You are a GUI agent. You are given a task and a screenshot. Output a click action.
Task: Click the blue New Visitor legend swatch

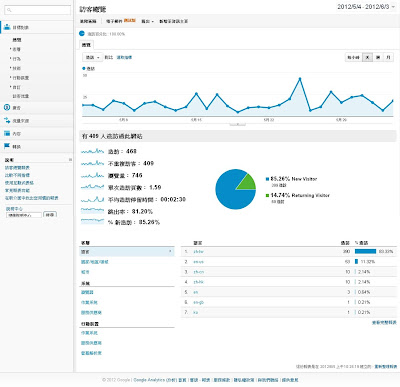267,179
